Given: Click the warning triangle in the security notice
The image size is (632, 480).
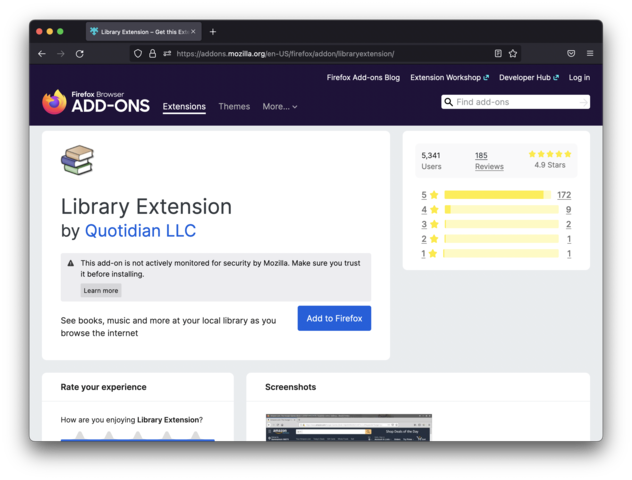Looking at the screenshot, I should pyautogui.click(x=71, y=263).
